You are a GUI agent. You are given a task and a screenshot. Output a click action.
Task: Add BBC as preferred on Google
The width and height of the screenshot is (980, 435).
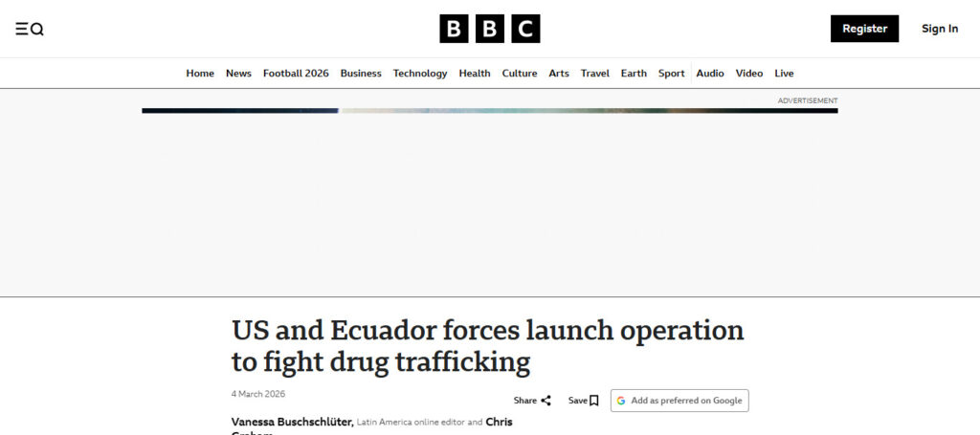pos(679,401)
